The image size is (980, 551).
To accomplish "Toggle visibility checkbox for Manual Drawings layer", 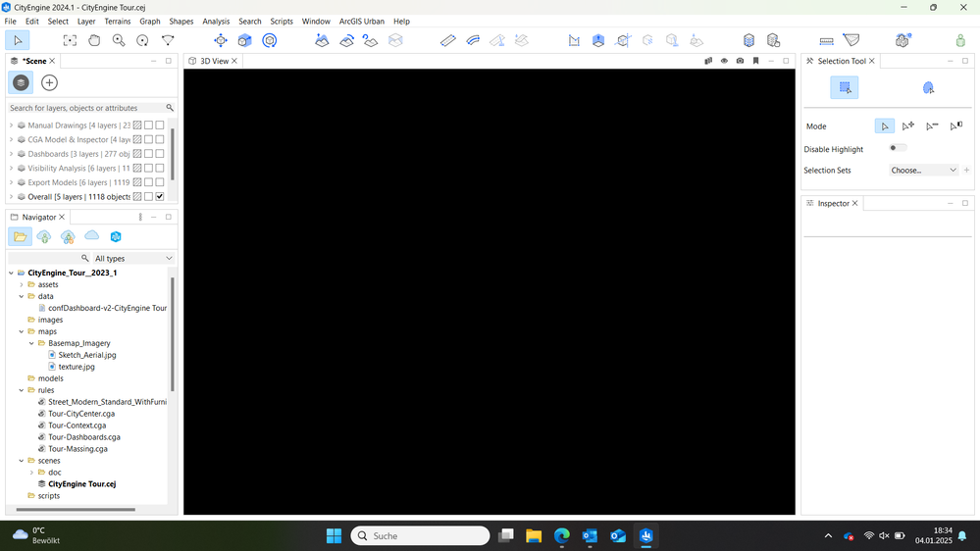I will coord(160,125).
